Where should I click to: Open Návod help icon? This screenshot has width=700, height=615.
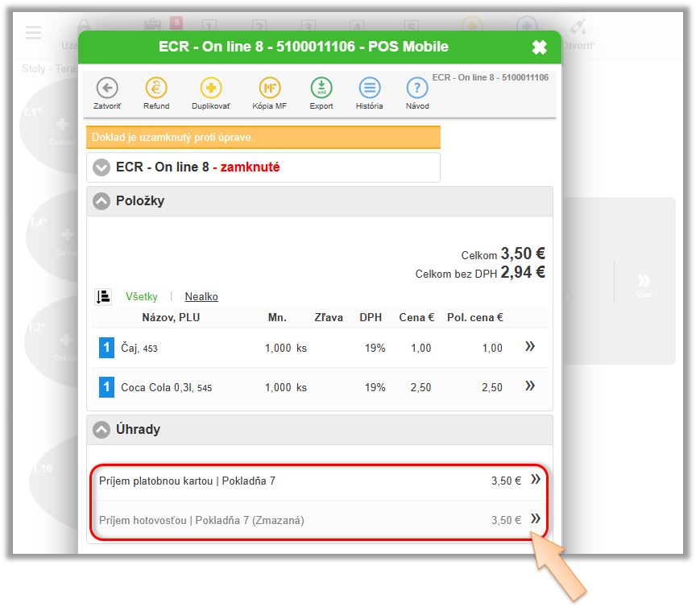click(x=417, y=88)
